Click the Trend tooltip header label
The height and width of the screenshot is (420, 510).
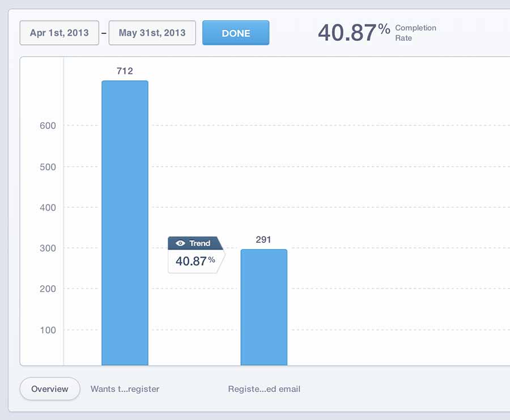click(199, 243)
